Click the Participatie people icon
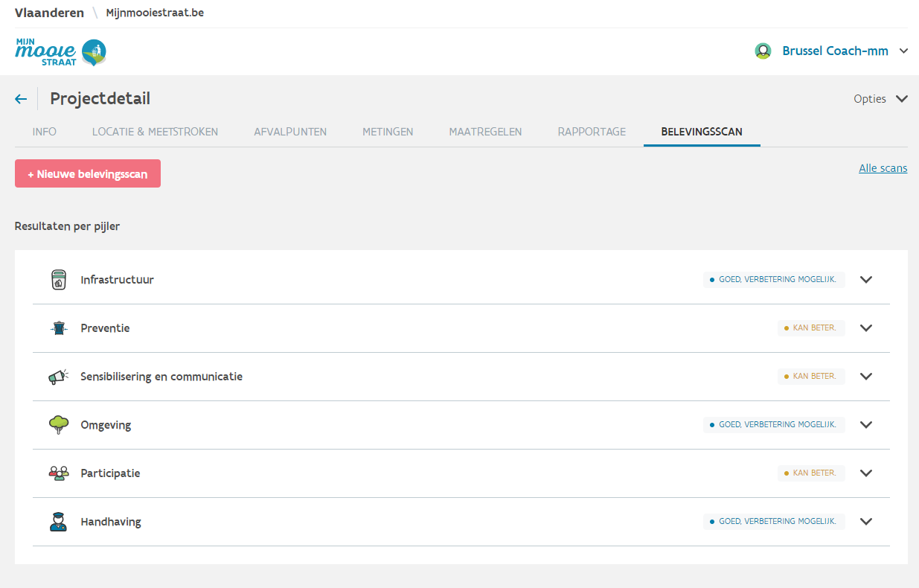Viewport: 919px width, 588px height. [59, 473]
